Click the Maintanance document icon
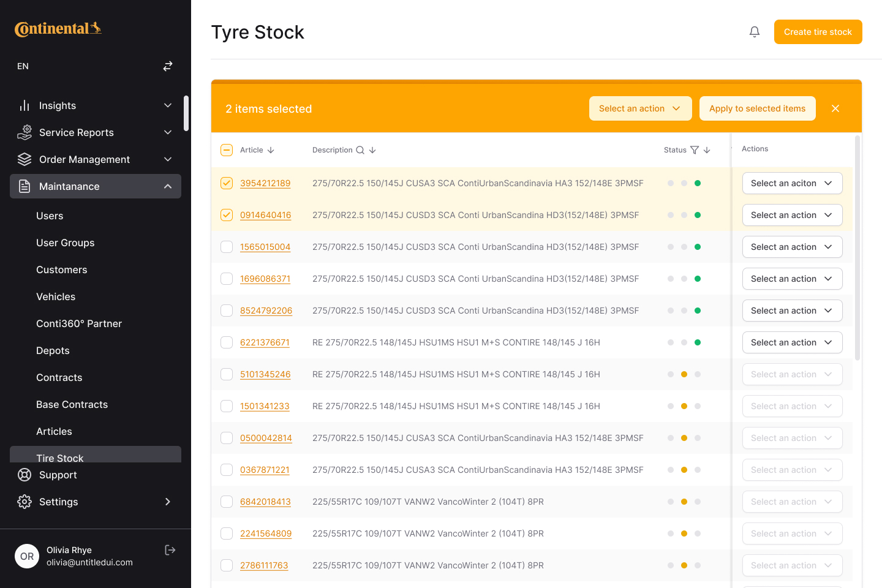The image size is (882, 588). 24,186
